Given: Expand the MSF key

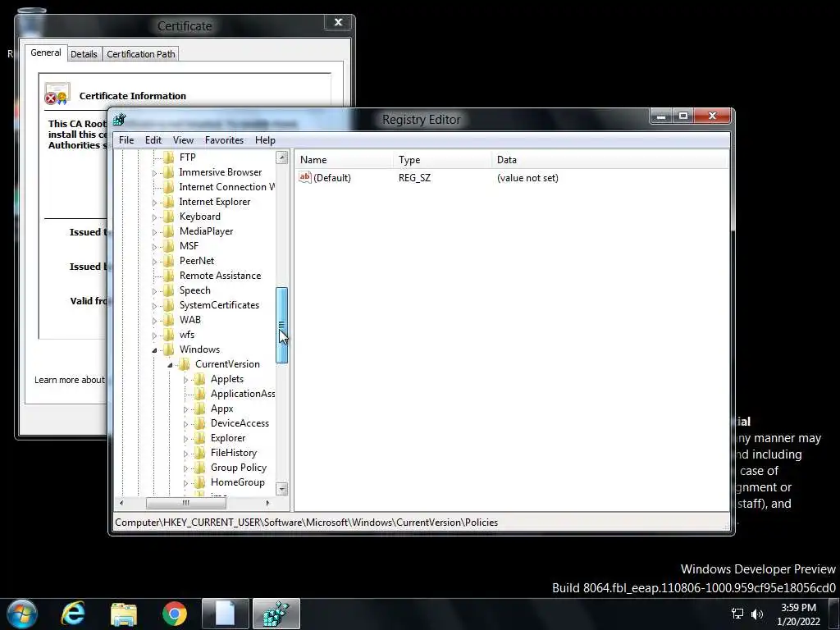Looking at the screenshot, I should click(154, 247).
